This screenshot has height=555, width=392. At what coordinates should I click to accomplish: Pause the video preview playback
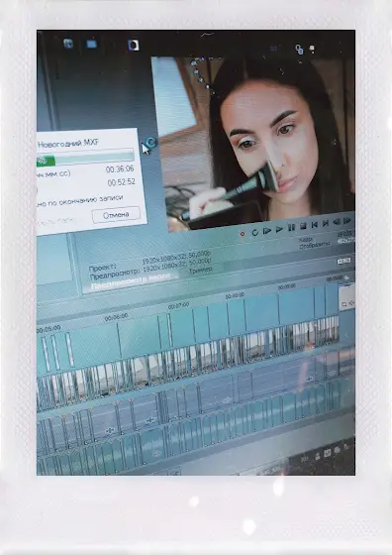point(291,227)
